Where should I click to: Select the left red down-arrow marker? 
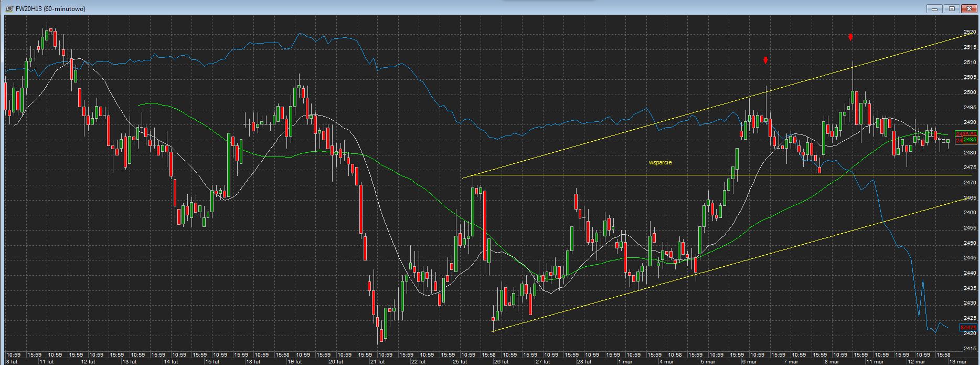coord(765,60)
